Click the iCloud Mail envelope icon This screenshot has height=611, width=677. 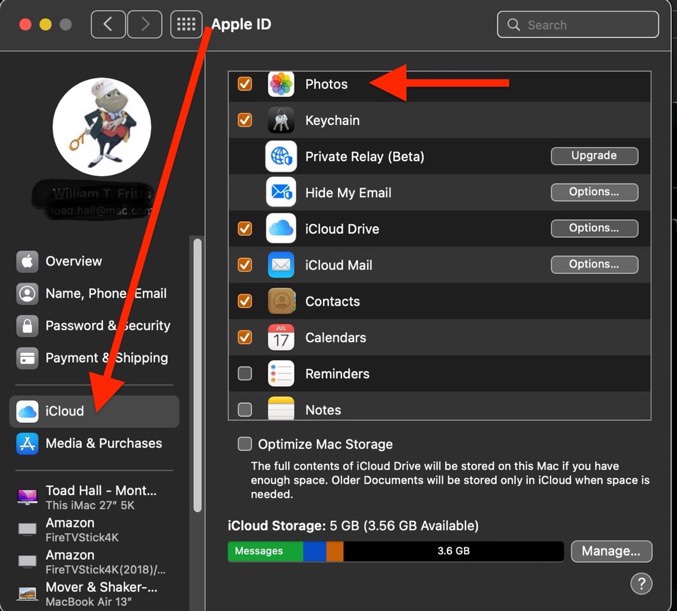(281, 265)
